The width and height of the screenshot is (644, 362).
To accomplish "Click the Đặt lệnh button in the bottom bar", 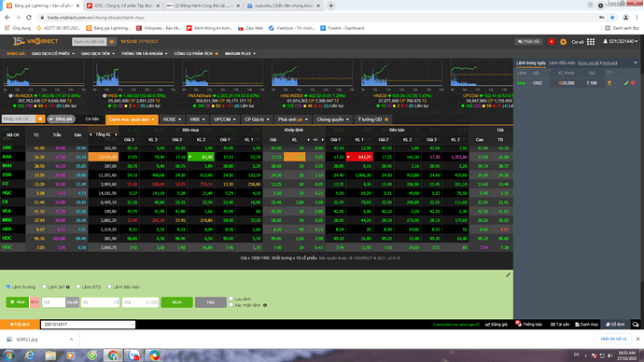I will coord(20,325).
